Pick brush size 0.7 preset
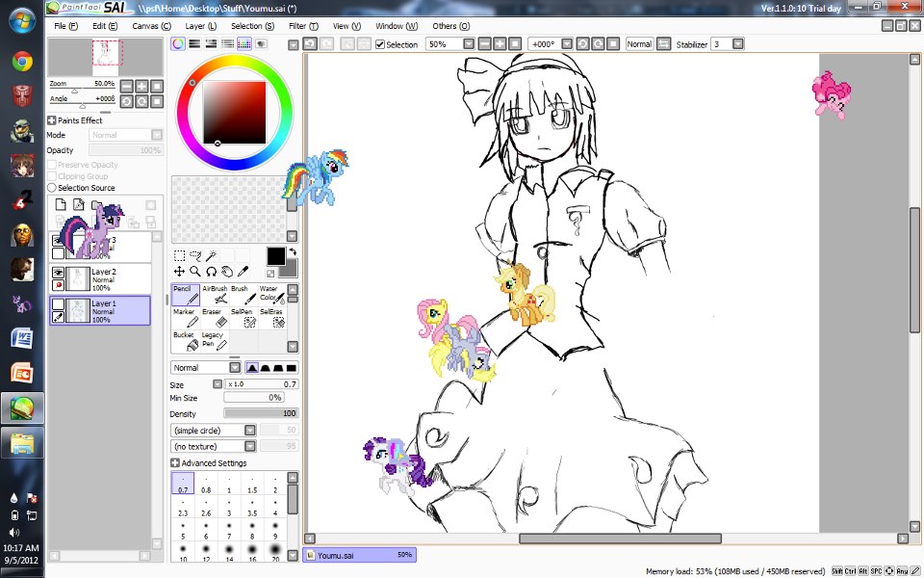The width and height of the screenshot is (924, 578). pyautogui.click(x=183, y=484)
